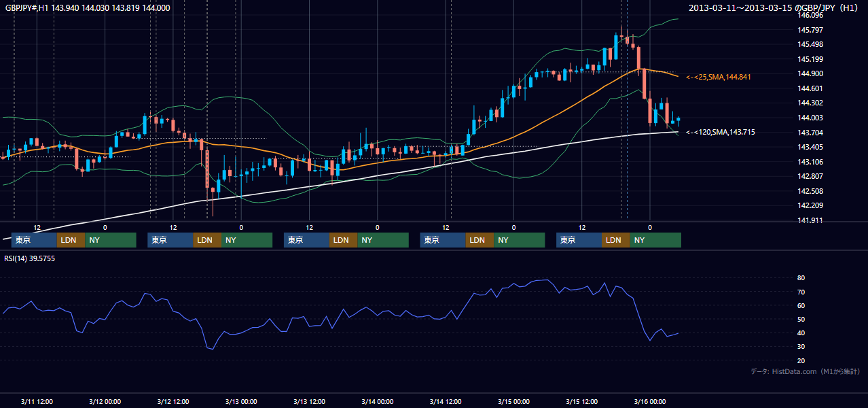
Task: Select the 3/12 00:00 time axis label
Action: (x=105, y=401)
